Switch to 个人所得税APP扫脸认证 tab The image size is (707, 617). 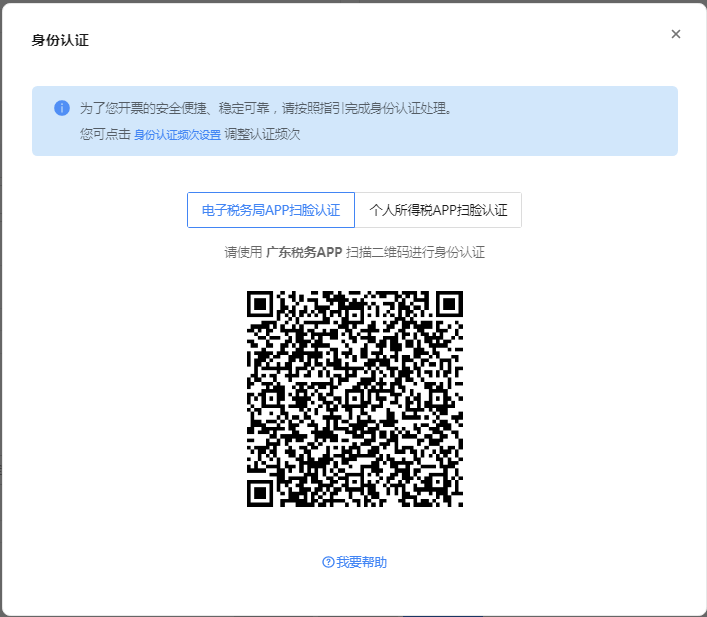point(438,210)
